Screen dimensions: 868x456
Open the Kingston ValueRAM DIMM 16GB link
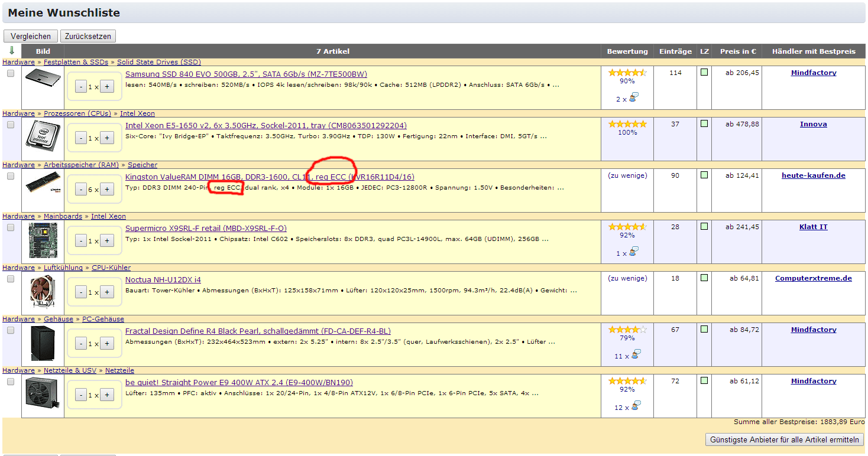click(x=270, y=177)
